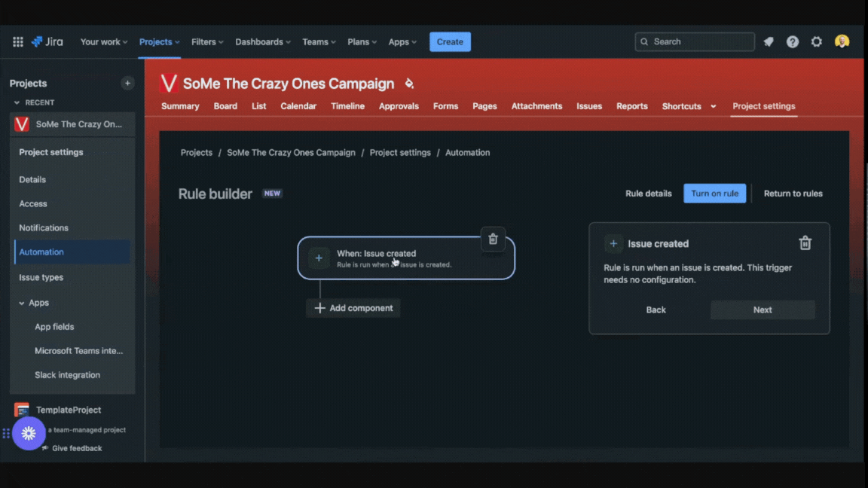Click the purple floating asterisk button
This screenshot has height=488, width=868.
(29, 433)
